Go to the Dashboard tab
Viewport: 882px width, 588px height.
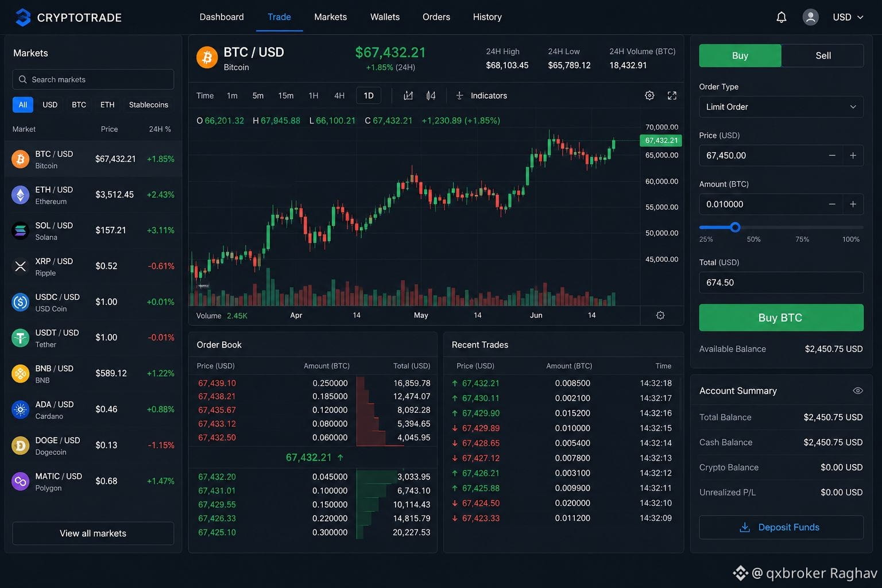point(222,17)
